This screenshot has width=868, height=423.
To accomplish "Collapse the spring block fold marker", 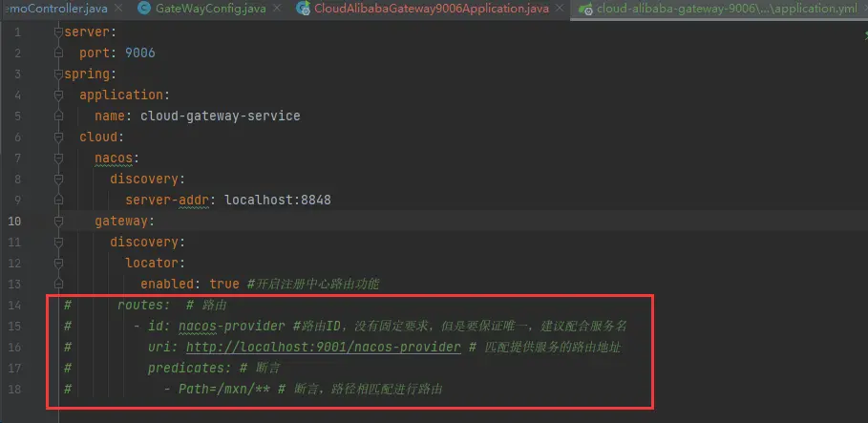I will tap(58, 74).
